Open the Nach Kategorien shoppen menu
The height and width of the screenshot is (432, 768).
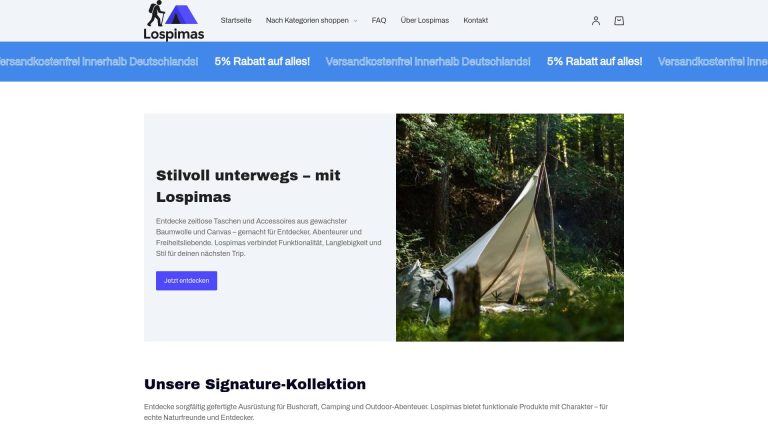(307, 21)
